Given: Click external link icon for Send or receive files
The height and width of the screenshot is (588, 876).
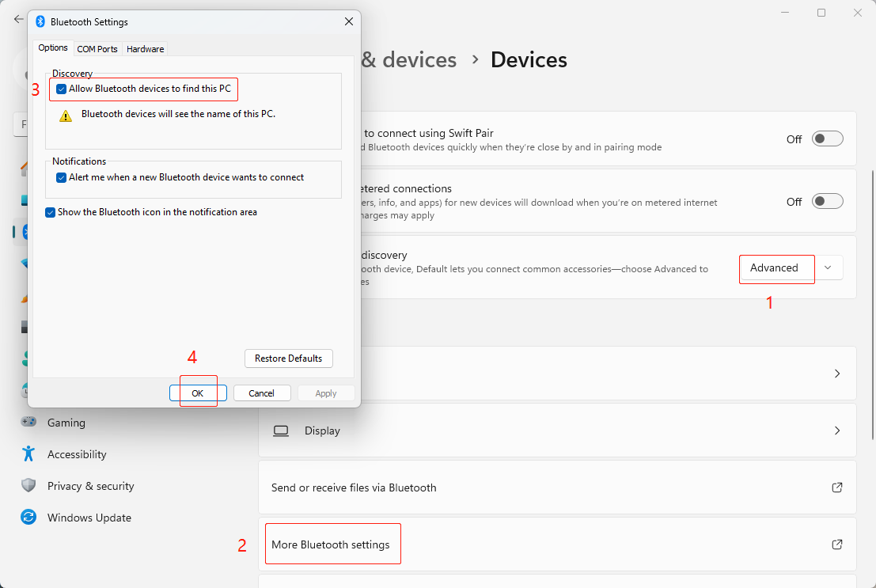Looking at the screenshot, I should tap(837, 487).
